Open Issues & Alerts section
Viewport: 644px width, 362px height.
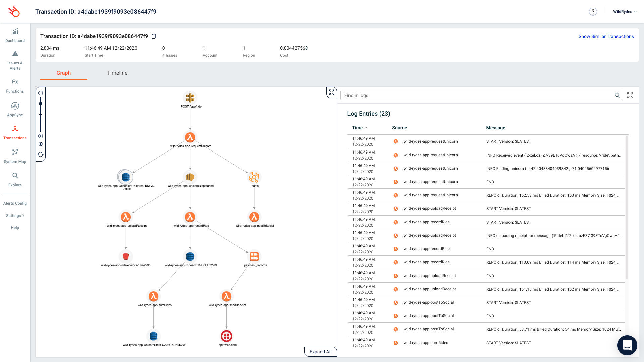pyautogui.click(x=15, y=60)
